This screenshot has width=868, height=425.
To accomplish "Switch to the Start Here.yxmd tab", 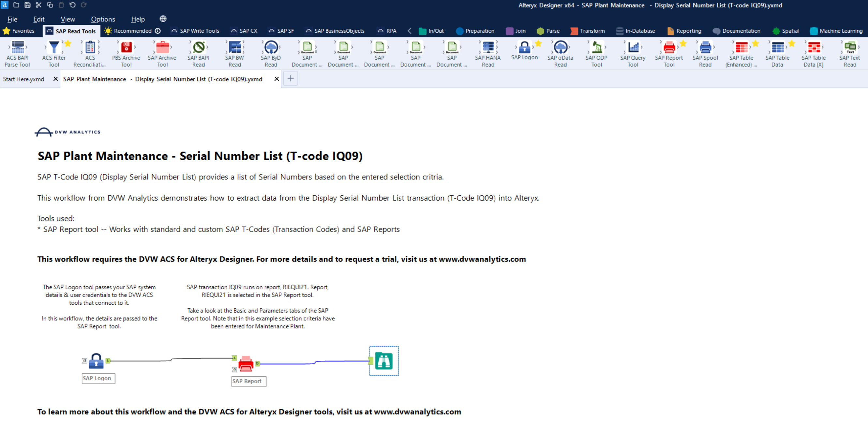I will point(23,79).
